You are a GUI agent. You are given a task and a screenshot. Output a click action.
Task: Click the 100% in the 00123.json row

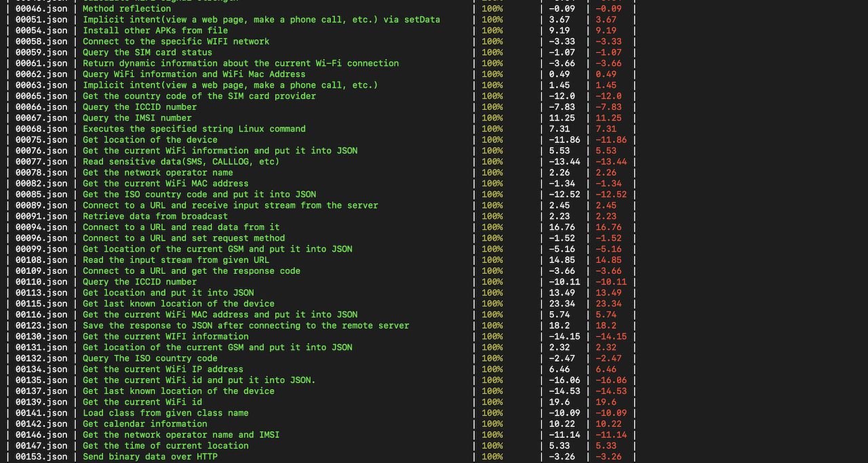492,325
